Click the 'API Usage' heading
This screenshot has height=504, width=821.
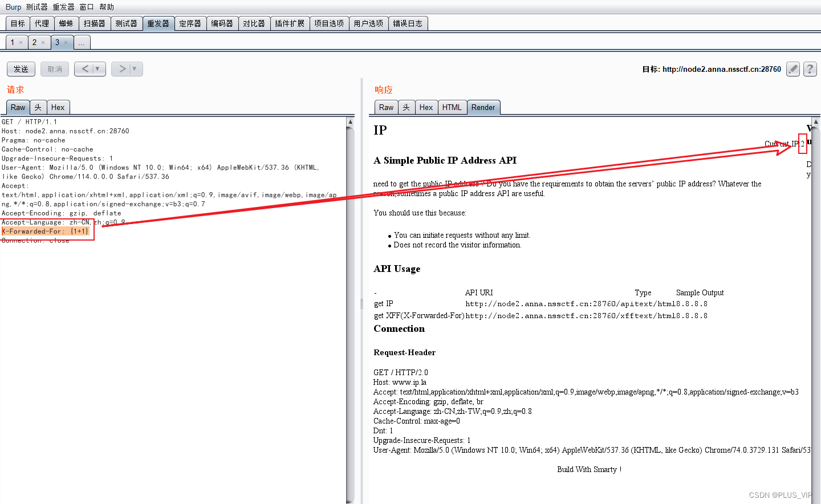click(397, 269)
